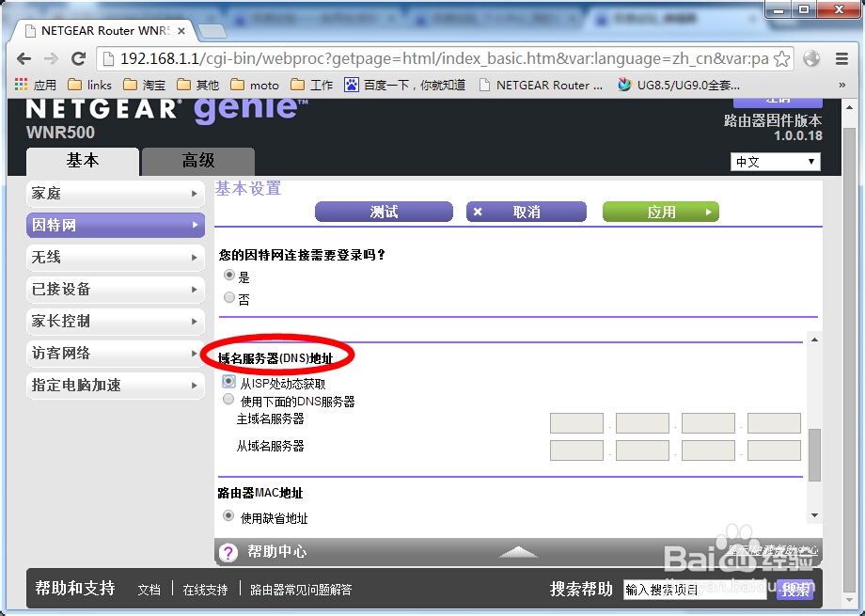Click the browser back navigation arrow
The height and width of the screenshot is (616, 865).
tap(24, 57)
